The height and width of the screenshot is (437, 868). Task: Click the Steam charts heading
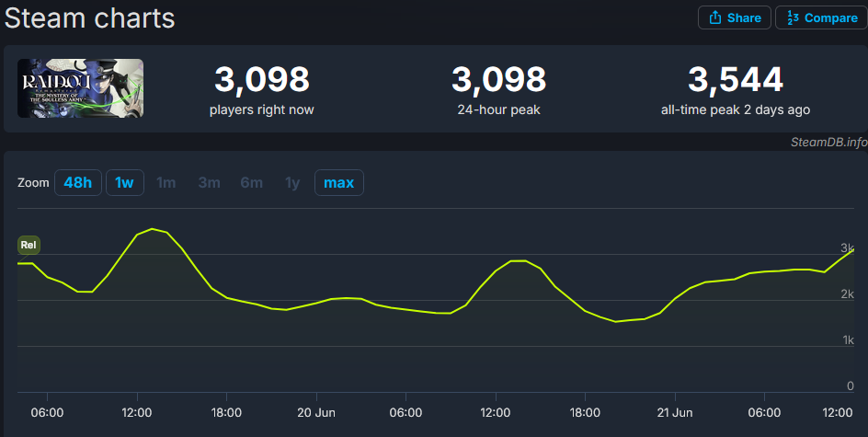point(90,17)
